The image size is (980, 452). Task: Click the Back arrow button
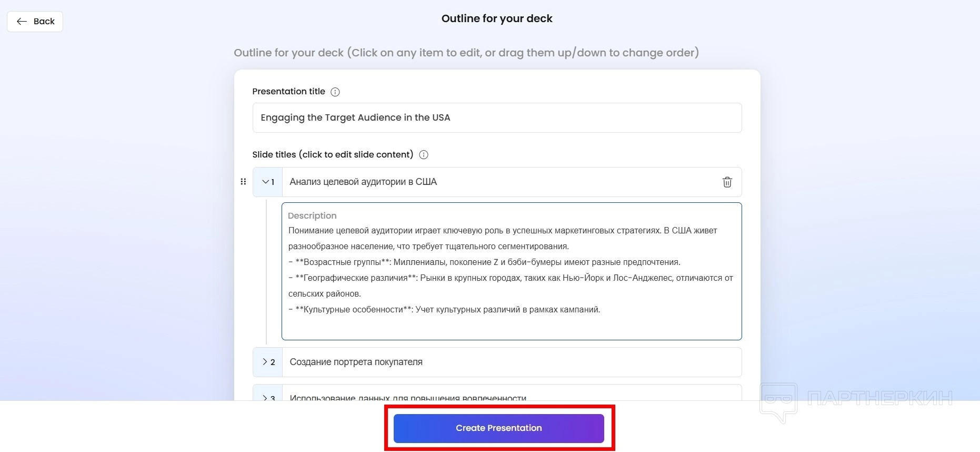[35, 22]
